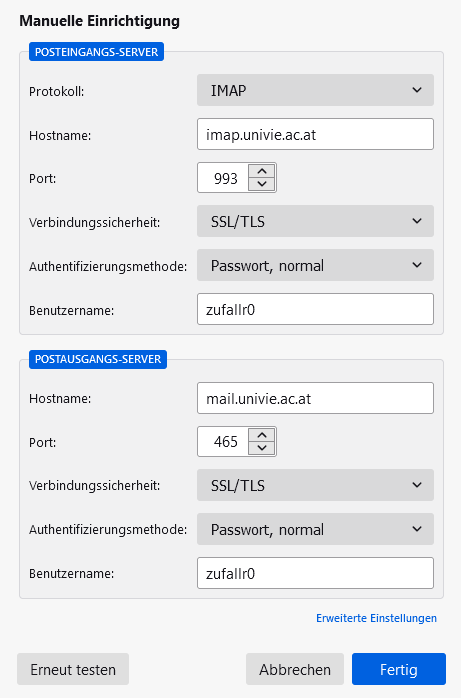Image resolution: width=461 pixels, height=698 pixels.
Task: Click the mail.univie.ac.at hostname field
Action: pyautogui.click(x=315, y=398)
